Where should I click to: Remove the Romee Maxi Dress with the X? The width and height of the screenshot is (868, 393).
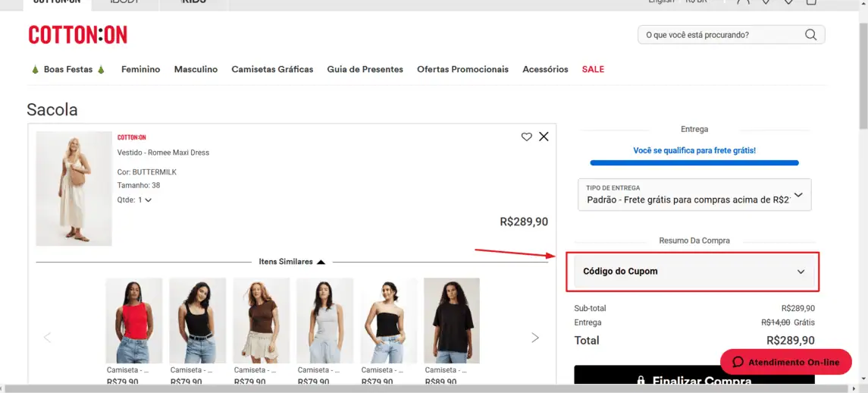pos(544,137)
